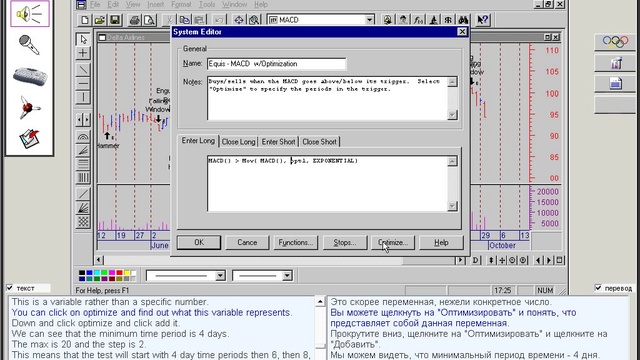Click the Print Preview toolbar icon

[x=149, y=20]
